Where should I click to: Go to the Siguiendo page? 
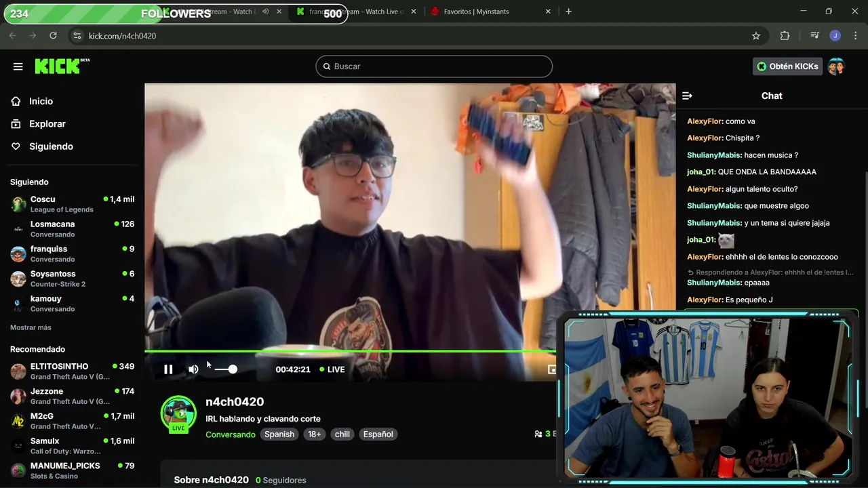pyautogui.click(x=51, y=146)
